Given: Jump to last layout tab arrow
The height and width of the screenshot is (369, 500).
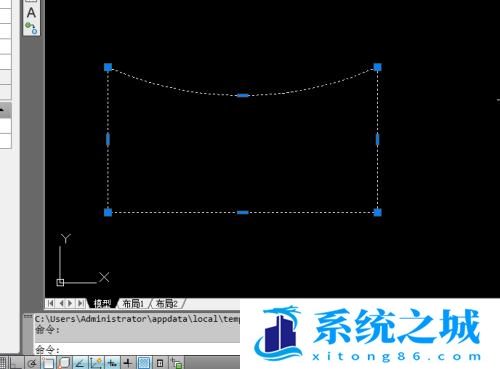Looking at the screenshot, I should coord(80,303).
